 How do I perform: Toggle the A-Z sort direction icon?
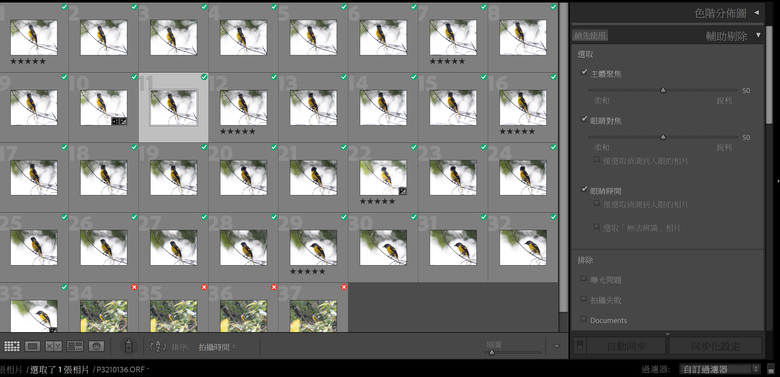[158, 347]
